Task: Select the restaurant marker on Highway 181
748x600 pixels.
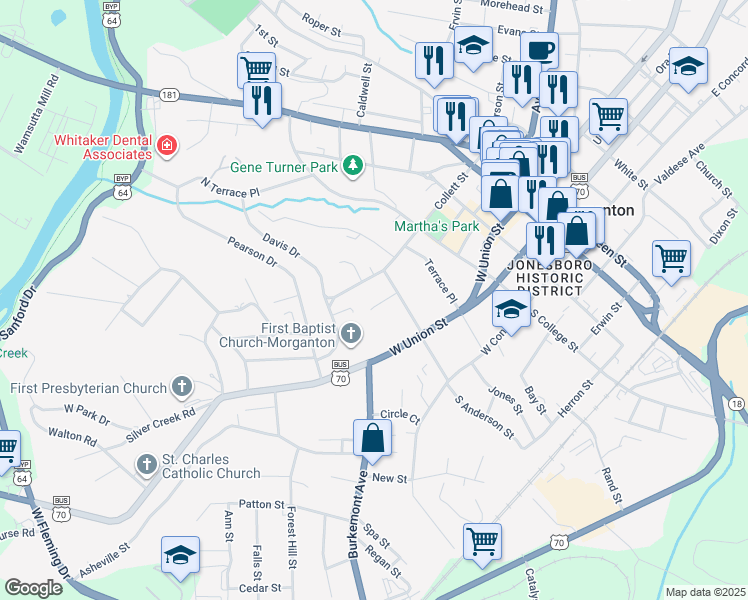Action: point(262,104)
